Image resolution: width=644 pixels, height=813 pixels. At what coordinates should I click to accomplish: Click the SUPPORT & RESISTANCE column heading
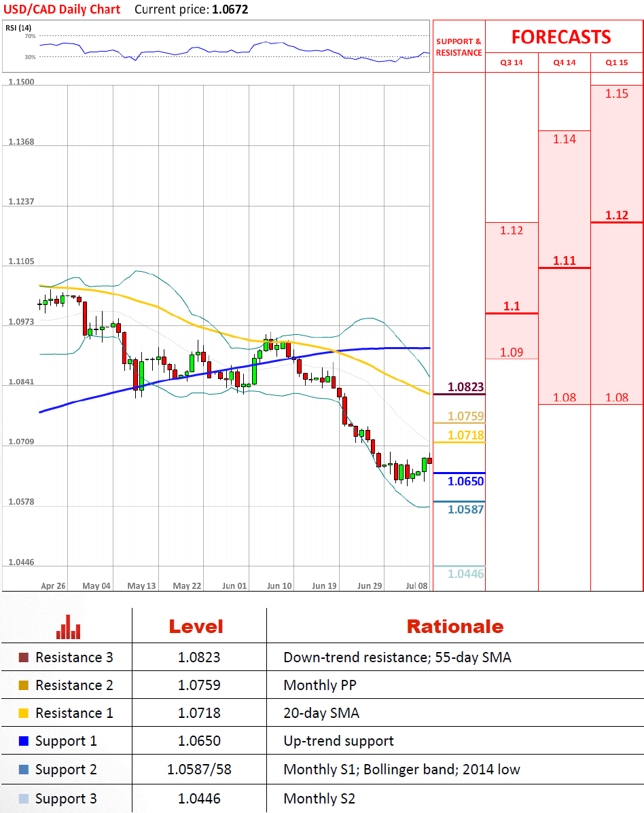point(459,47)
